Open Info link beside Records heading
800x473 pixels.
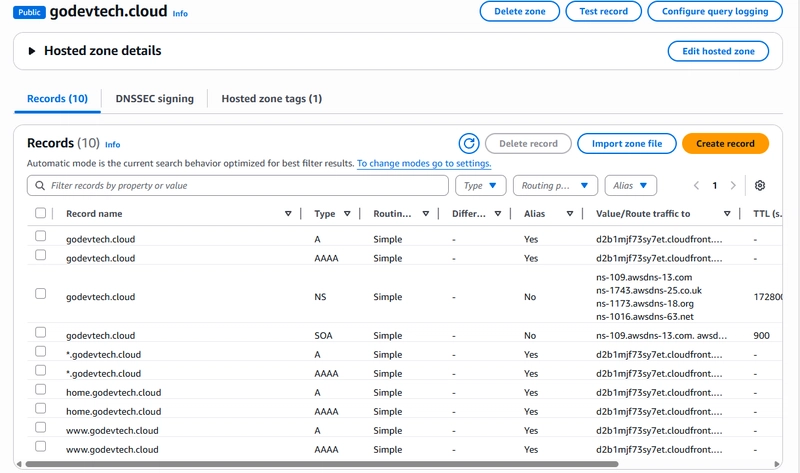point(113,145)
